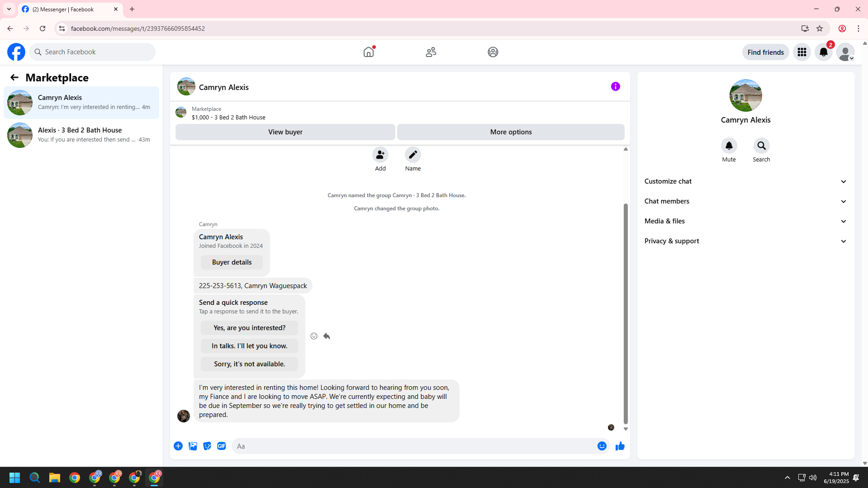Go back from Marketplace with the arrow
This screenshot has width=868, height=488.
click(x=14, y=77)
